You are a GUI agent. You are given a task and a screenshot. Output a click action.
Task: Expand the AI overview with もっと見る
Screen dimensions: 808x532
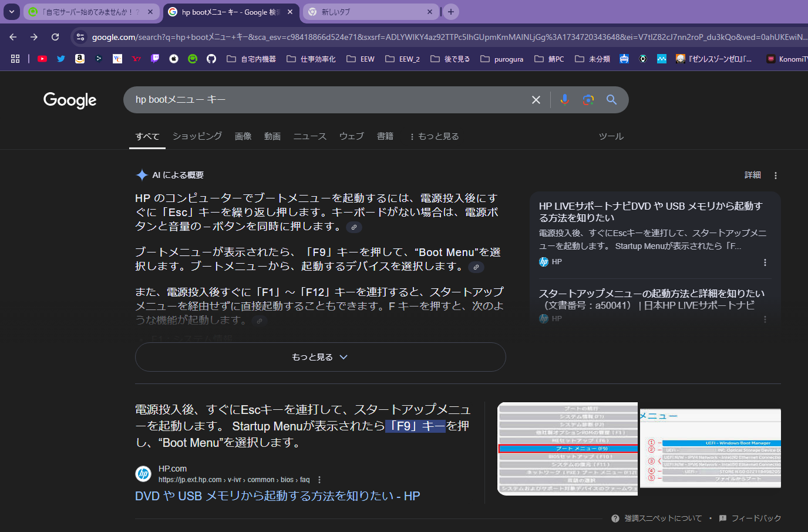[x=320, y=357]
